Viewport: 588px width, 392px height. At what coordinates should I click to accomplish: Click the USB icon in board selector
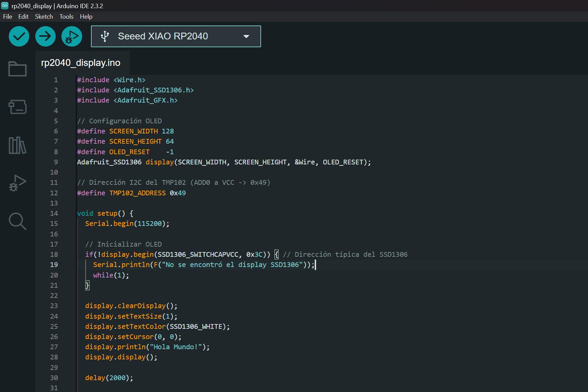pos(105,36)
